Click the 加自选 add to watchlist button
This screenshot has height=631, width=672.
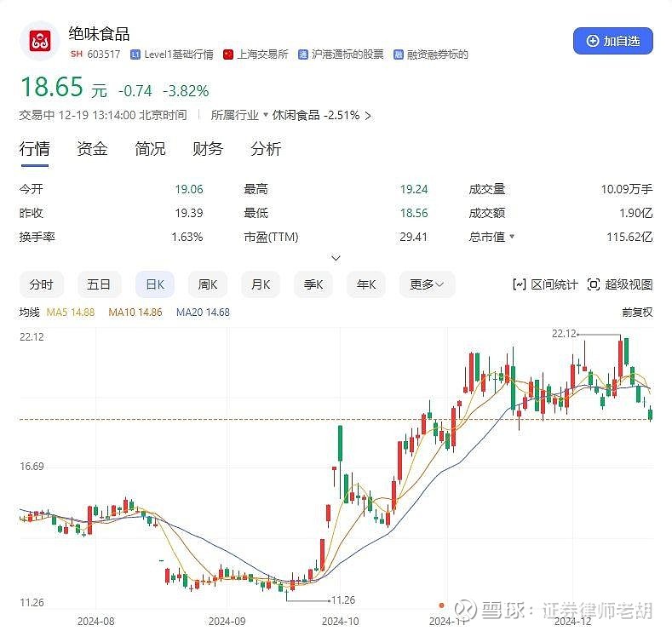point(613,41)
